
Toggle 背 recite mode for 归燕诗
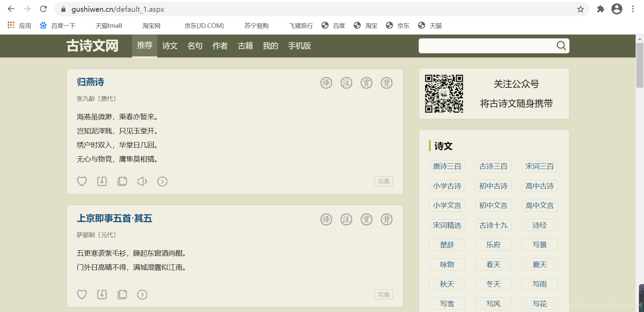point(387,83)
